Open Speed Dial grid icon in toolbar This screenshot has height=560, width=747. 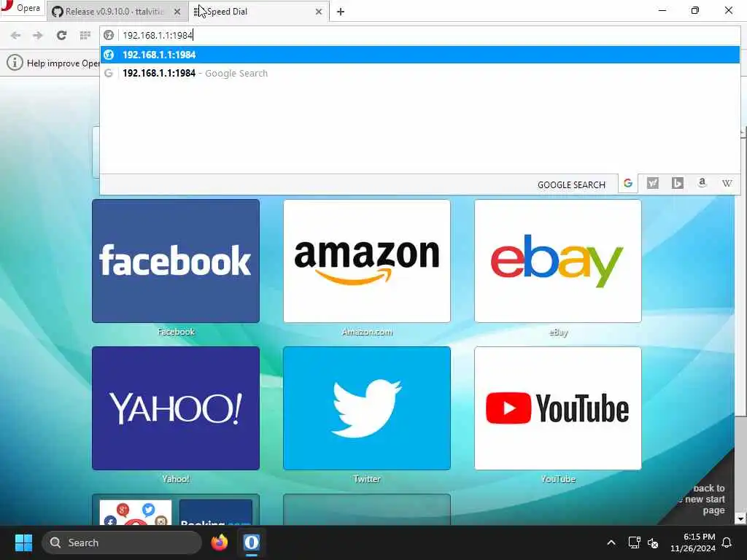point(85,35)
